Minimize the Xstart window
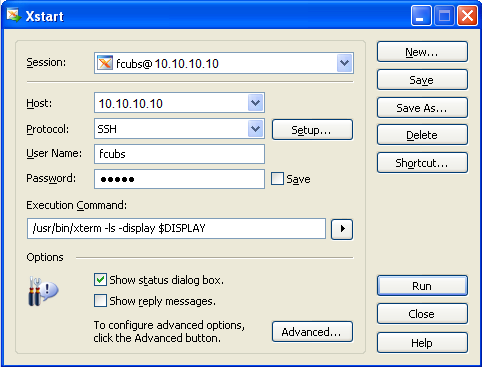The width and height of the screenshot is (482, 367). coord(421,16)
